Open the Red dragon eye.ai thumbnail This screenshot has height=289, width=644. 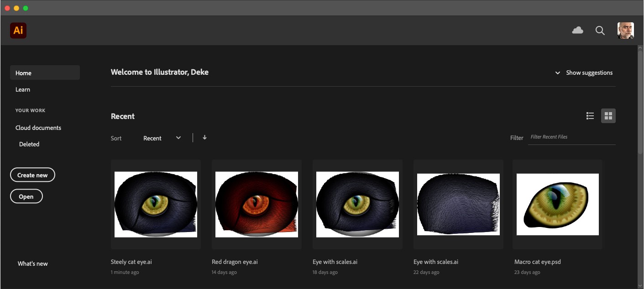coord(257,204)
